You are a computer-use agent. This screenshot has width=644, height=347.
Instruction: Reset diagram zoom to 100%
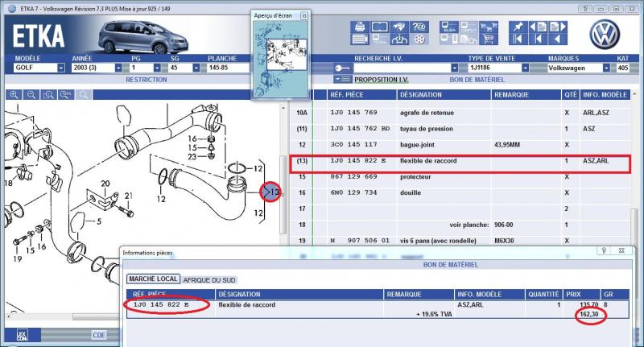click(66, 95)
